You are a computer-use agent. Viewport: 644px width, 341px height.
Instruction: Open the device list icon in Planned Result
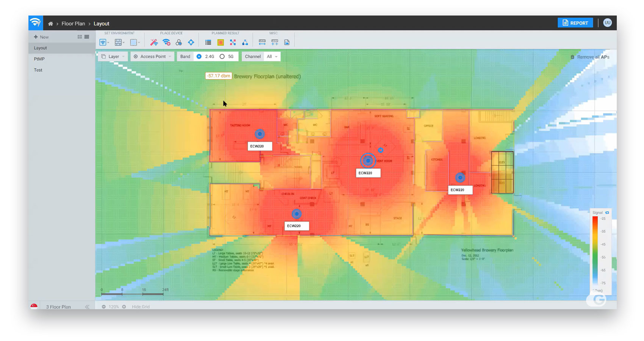pyautogui.click(x=208, y=42)
